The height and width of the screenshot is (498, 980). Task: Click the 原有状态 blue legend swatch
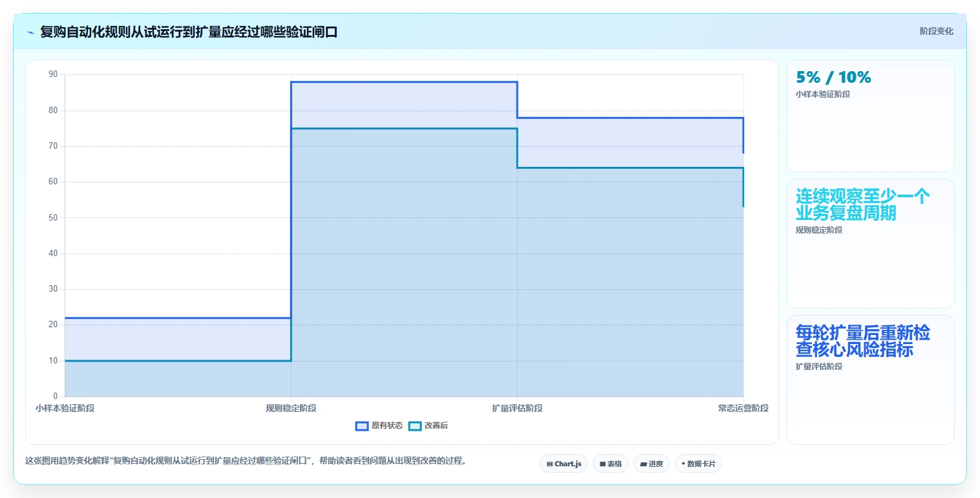(362, 426)
